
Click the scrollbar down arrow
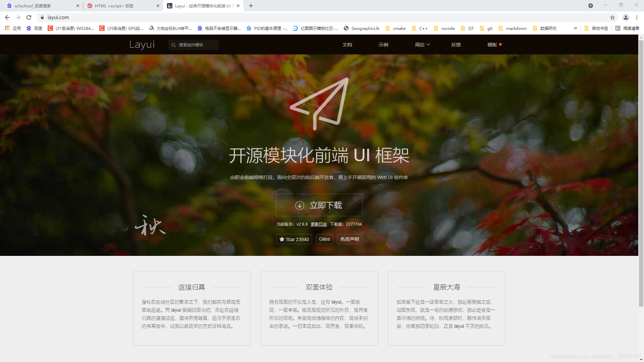(x=641, y=359)
